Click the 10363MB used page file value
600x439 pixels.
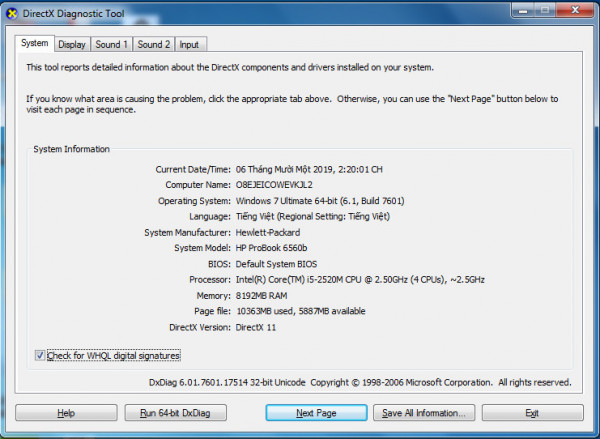tap(301, 311)
